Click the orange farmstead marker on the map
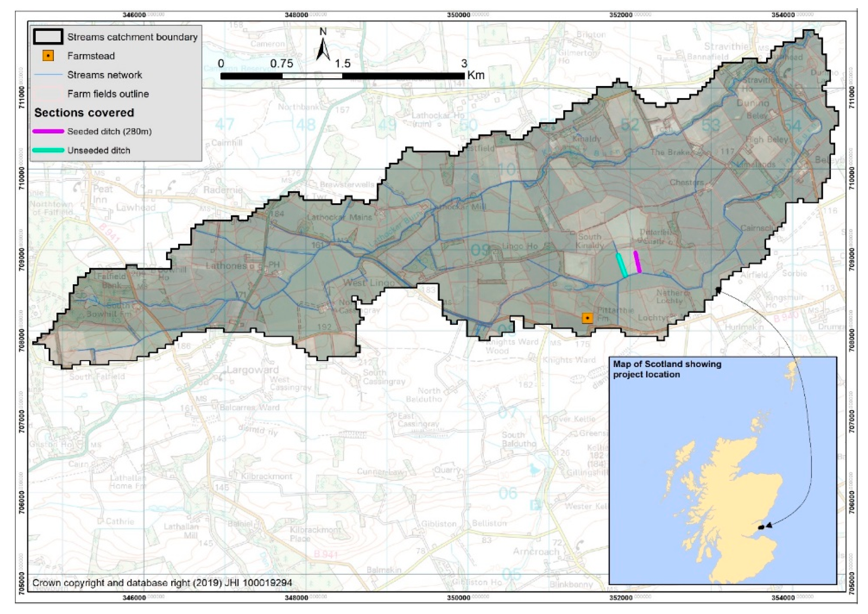 point(587,318)
